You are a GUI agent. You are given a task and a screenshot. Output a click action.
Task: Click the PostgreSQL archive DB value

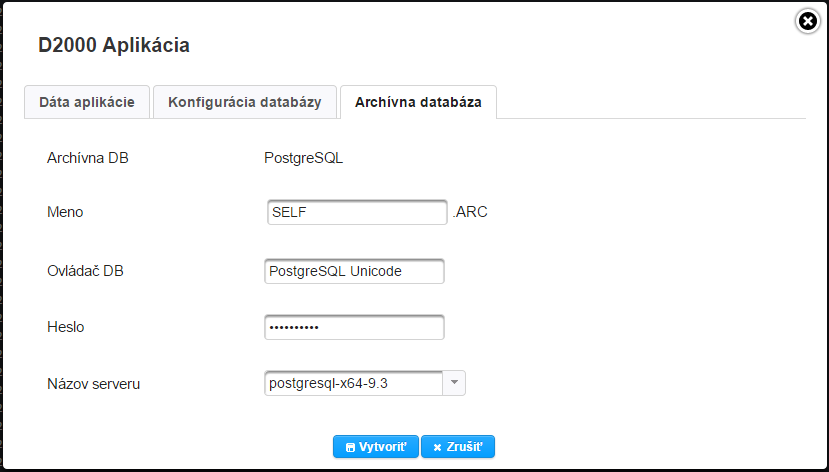coord(303,157)
